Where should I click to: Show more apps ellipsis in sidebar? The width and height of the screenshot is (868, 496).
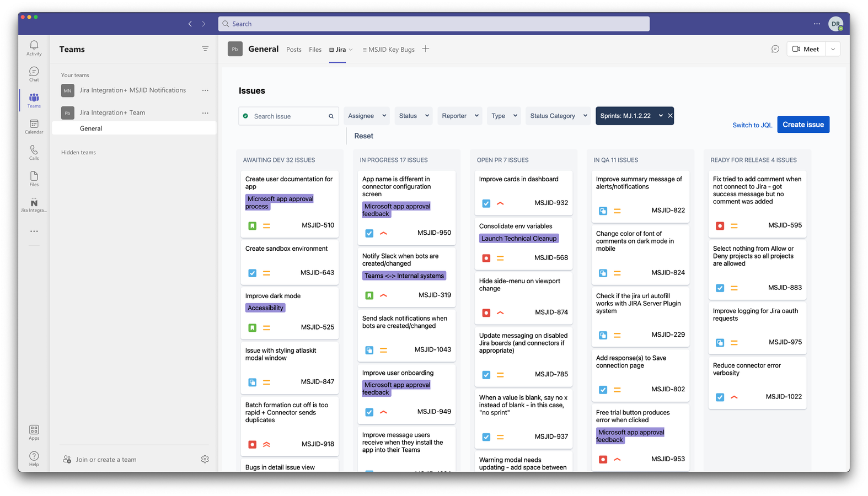(34, 231)
